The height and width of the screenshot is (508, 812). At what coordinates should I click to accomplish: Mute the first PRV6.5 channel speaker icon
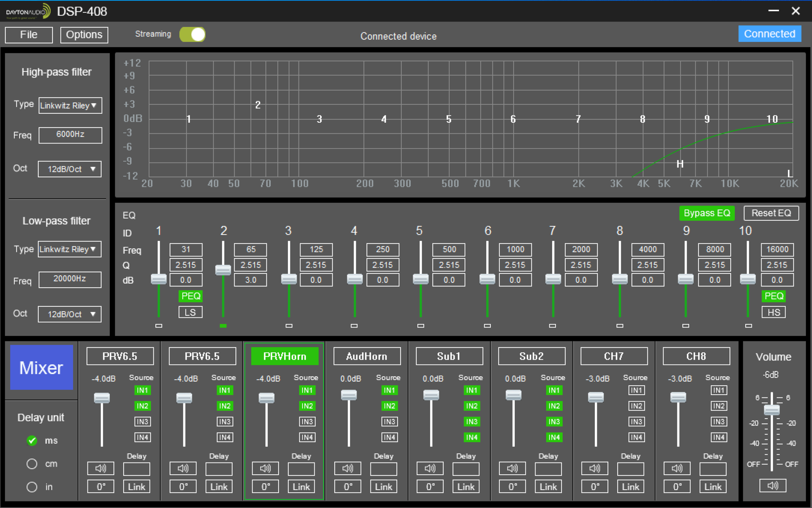101,469
